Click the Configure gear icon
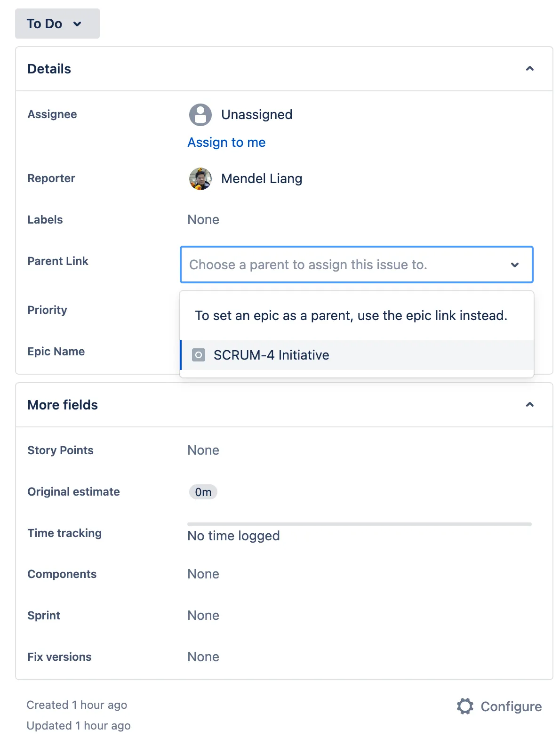This screenshot has height=754, width=560. click(x=465, y=706)
